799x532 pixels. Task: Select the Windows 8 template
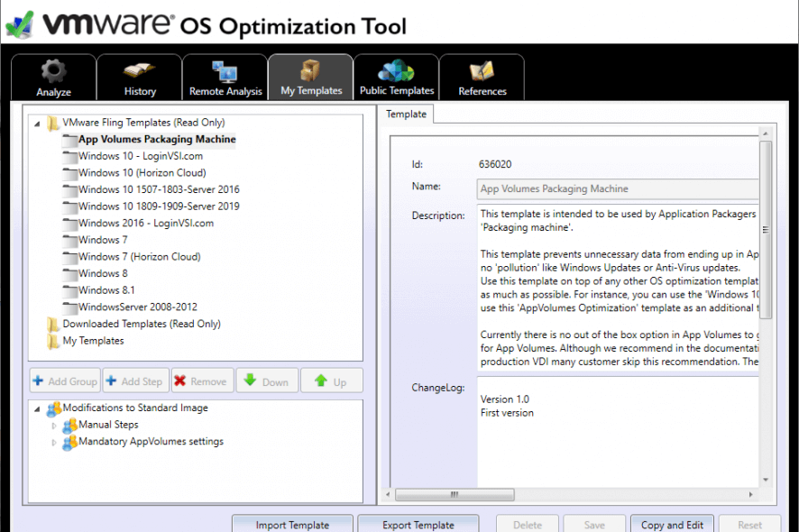coord(103,274)
